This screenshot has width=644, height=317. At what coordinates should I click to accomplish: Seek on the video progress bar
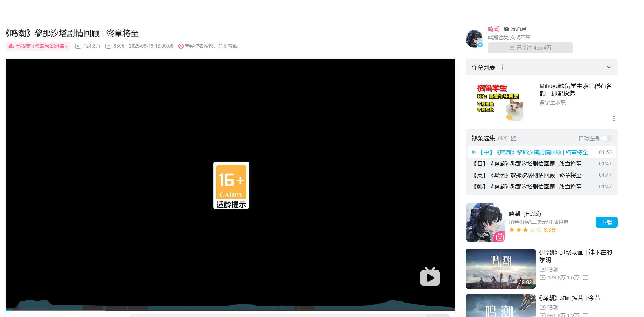click(x=230, y=310)
